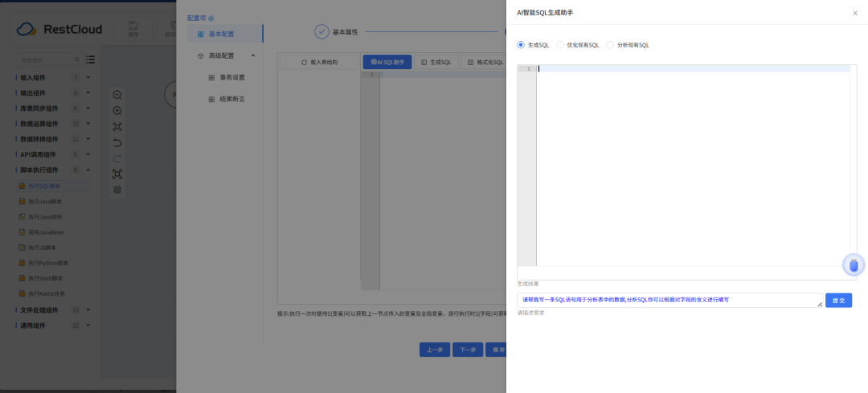
Task: Click the floating blue assistant icon
Action: pos(854,265)
